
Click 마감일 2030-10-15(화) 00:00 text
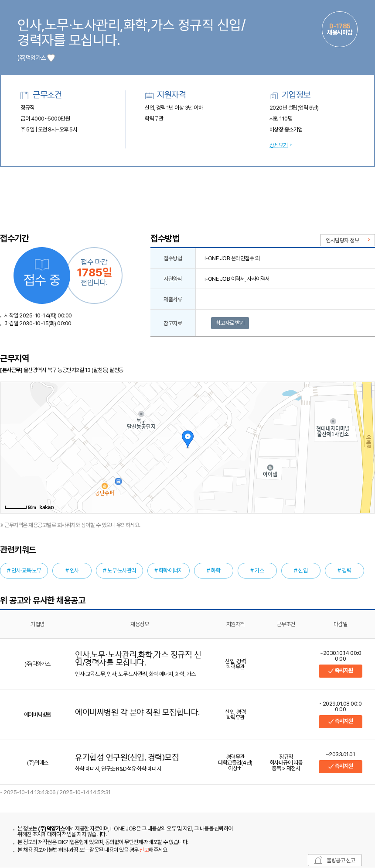tap(38, 324)
